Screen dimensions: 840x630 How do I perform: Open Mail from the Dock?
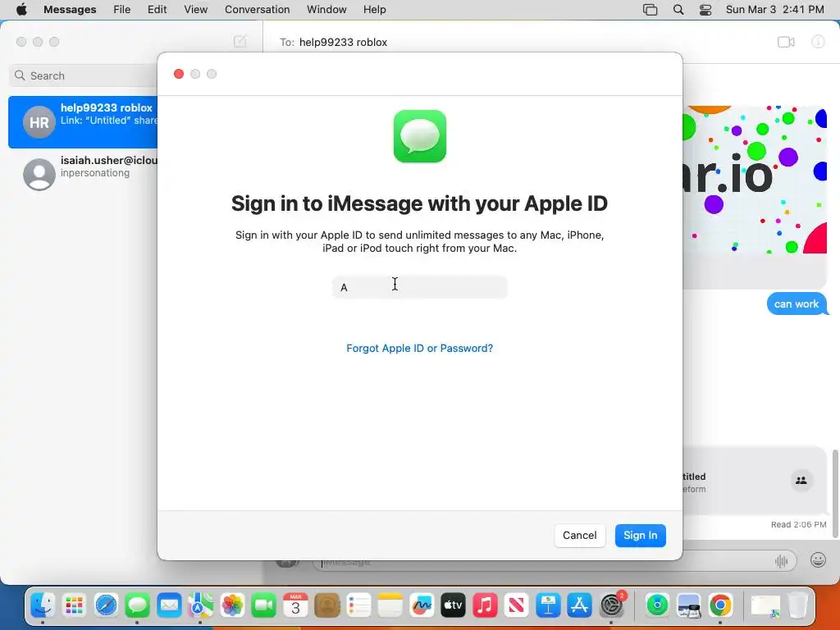(x=169, y=605)
